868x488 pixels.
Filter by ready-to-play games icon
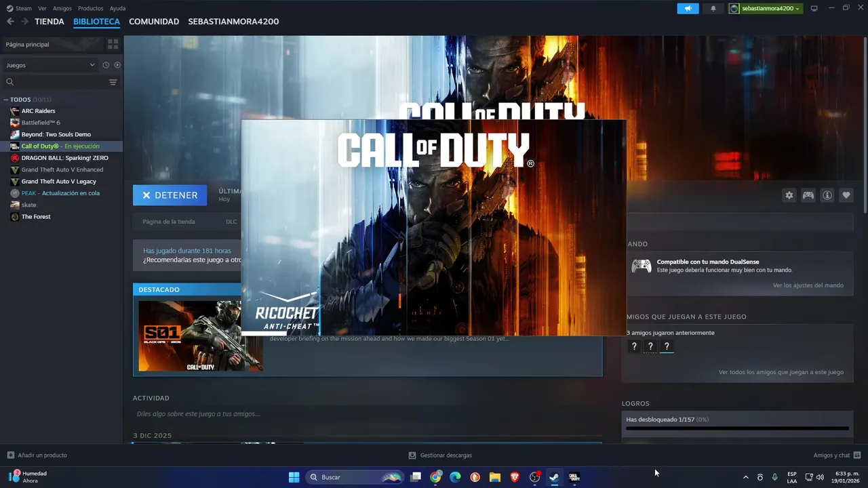pos(117,65)
